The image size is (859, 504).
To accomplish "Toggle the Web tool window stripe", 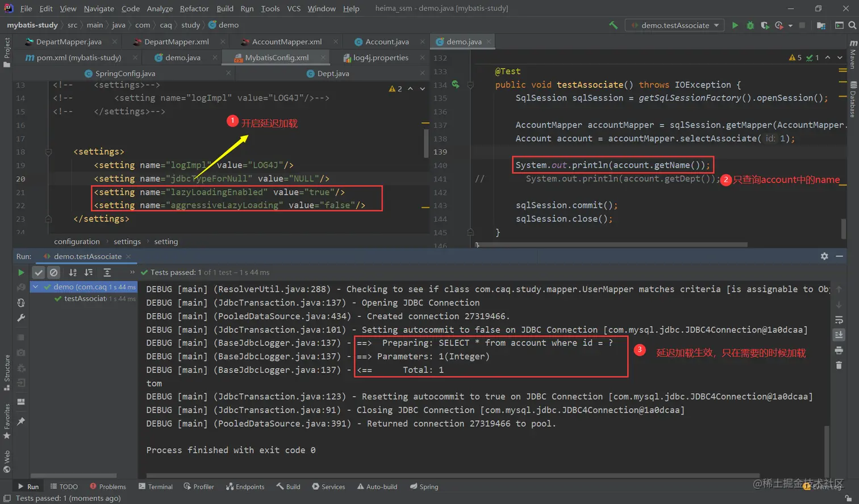I will (7, 461).
